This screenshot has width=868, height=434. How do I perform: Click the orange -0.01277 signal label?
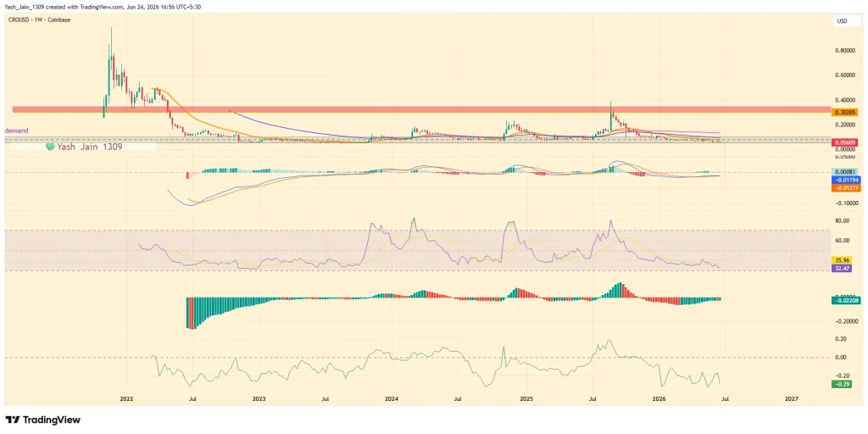pyautogui.click(x=845, y=188)
